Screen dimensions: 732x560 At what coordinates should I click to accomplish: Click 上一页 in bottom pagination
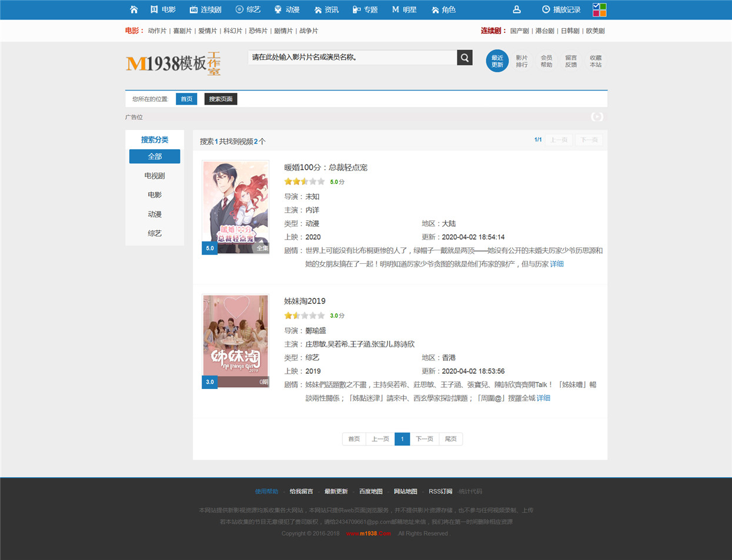380,439
